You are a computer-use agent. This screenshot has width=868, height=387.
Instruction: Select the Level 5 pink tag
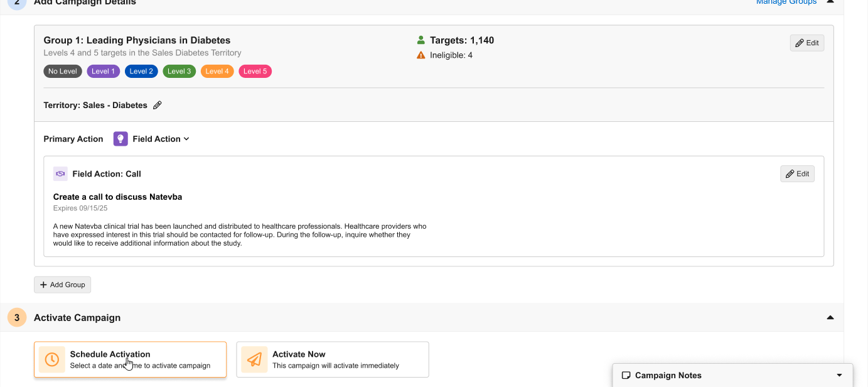[255, 72]
